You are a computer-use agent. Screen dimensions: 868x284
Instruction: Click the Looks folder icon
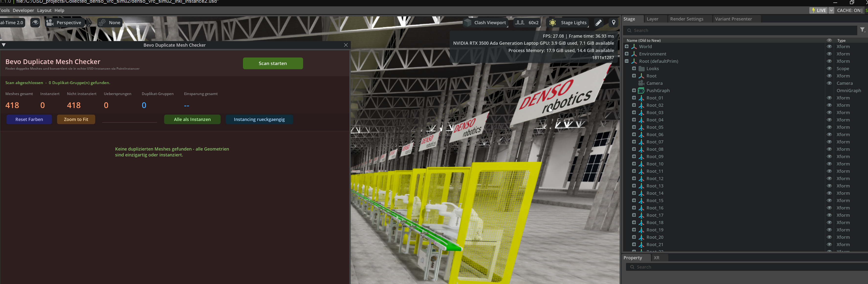[641, 69]
